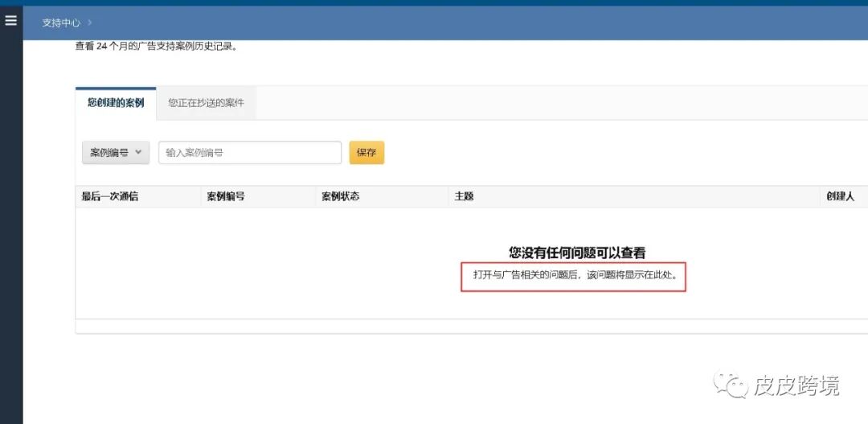Click the 打开与广告相关的问题后 message text
Screen dimensions: 868x424
tap(575, 275)
